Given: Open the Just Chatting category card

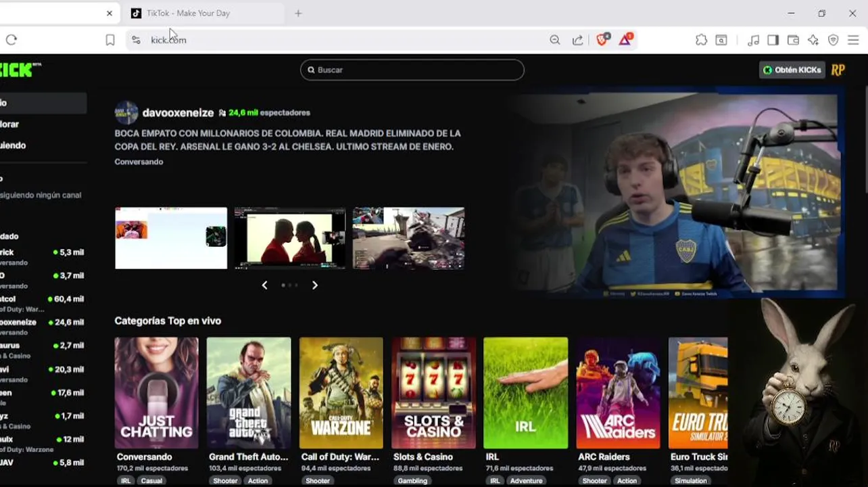Looking at the screenshot, I should 156,393.
